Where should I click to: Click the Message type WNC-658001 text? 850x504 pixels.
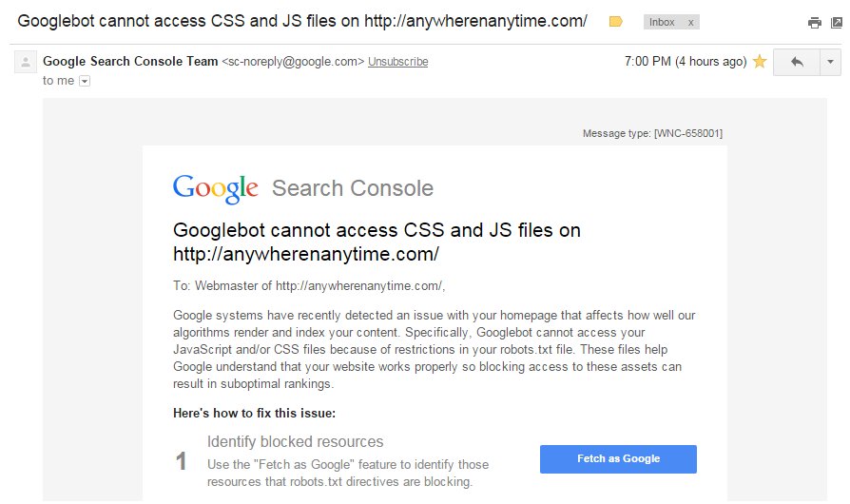[x=652, y=133]
